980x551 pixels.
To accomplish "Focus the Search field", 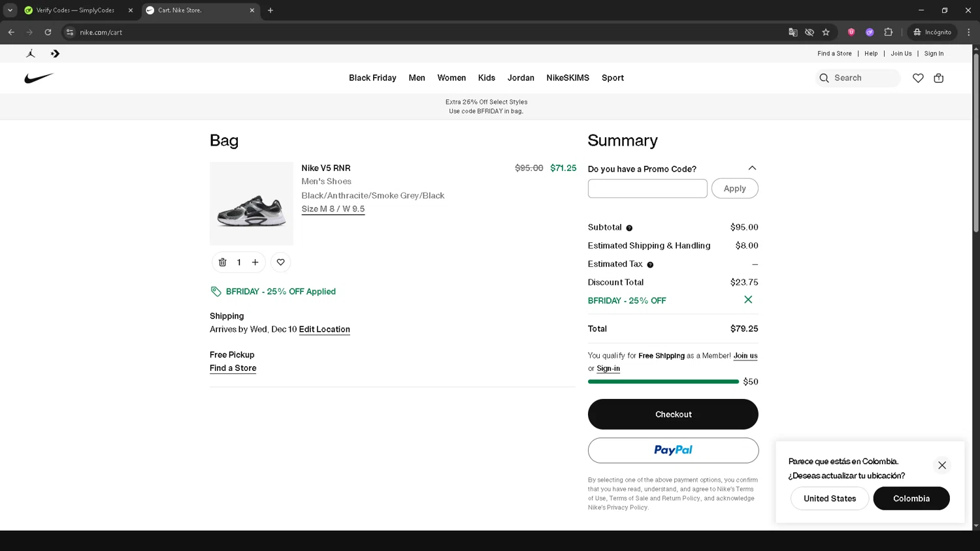I will [858, 78].
